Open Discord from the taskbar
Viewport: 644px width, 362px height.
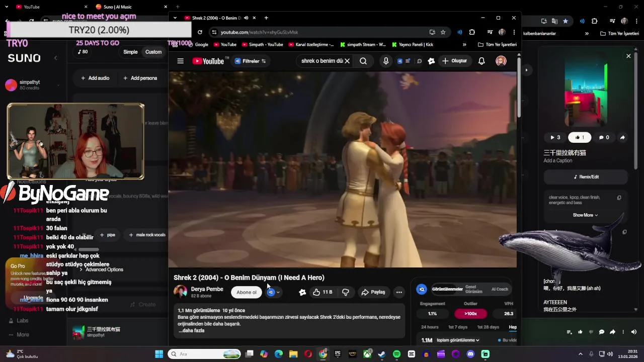coord(470,354)
